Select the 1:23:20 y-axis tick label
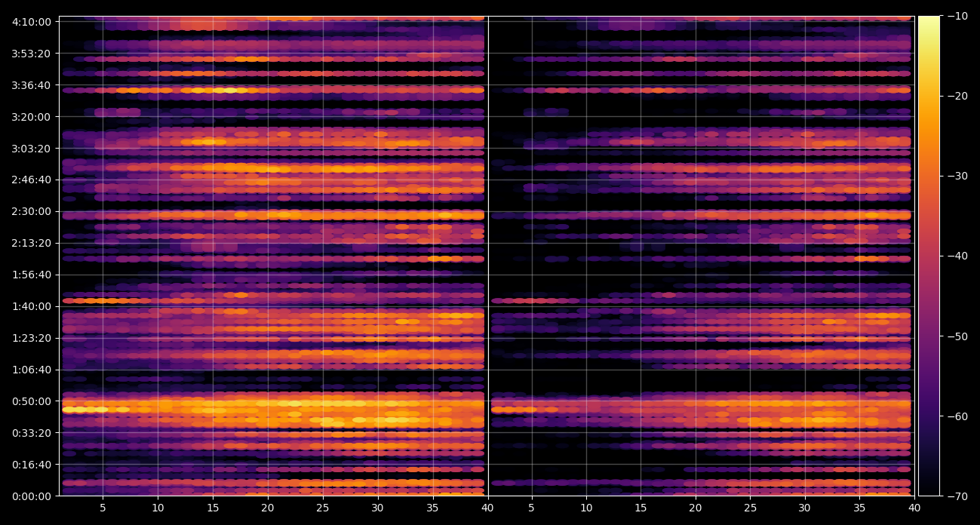 pos(32,338)
